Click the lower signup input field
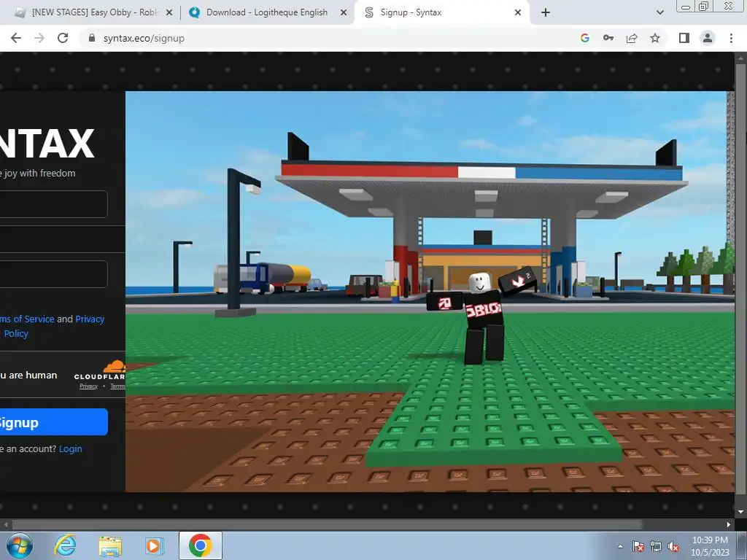Image resolution: width=747 pixels, height=560 pixels. tap(53, 274)
